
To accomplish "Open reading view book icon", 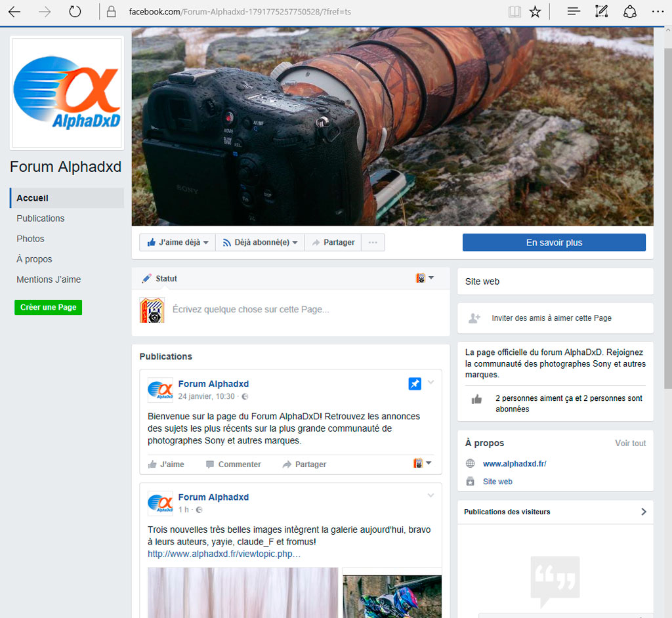I will (514, 12).
